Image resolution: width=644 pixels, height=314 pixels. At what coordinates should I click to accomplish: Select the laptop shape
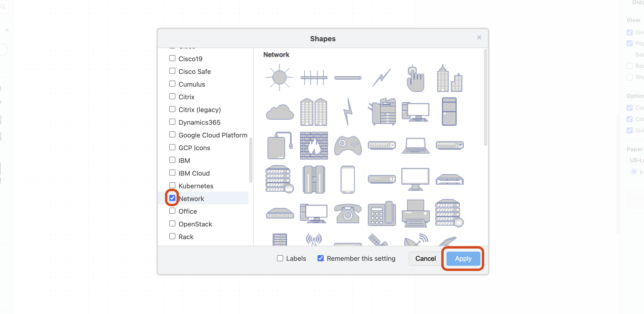415,145
